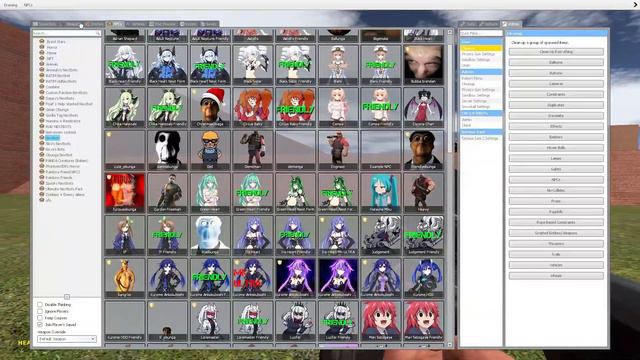Switch to the Weapons tab
The height and width of the screenshot is (360, 640).
tap(70, 24)
